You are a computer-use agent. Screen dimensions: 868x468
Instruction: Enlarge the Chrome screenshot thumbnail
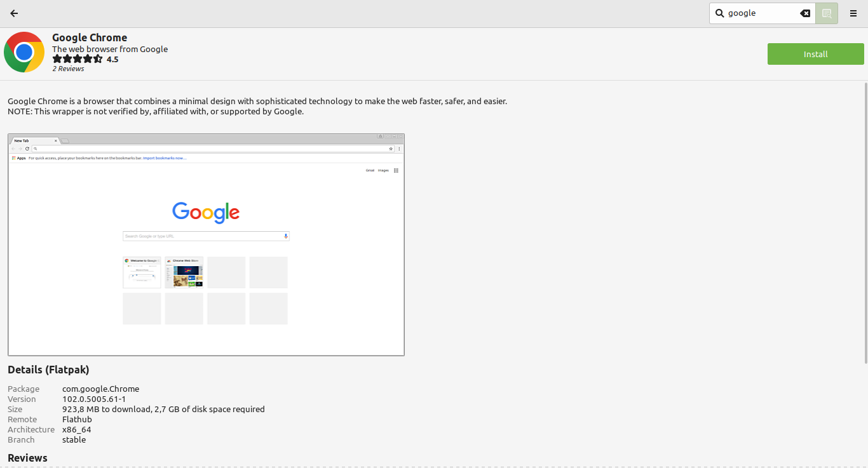coord(206,244)
